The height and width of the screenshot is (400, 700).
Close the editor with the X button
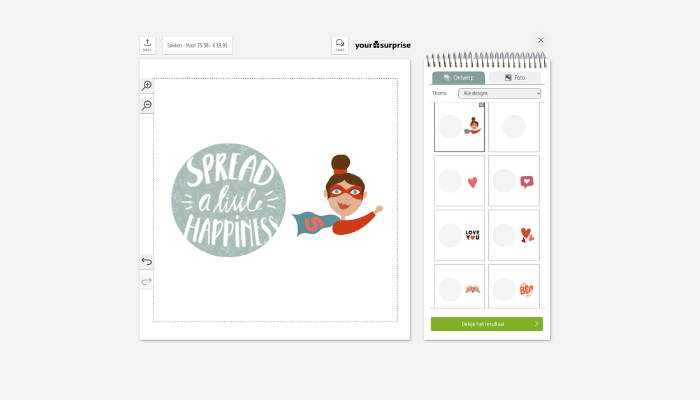(x=541, y=40)
